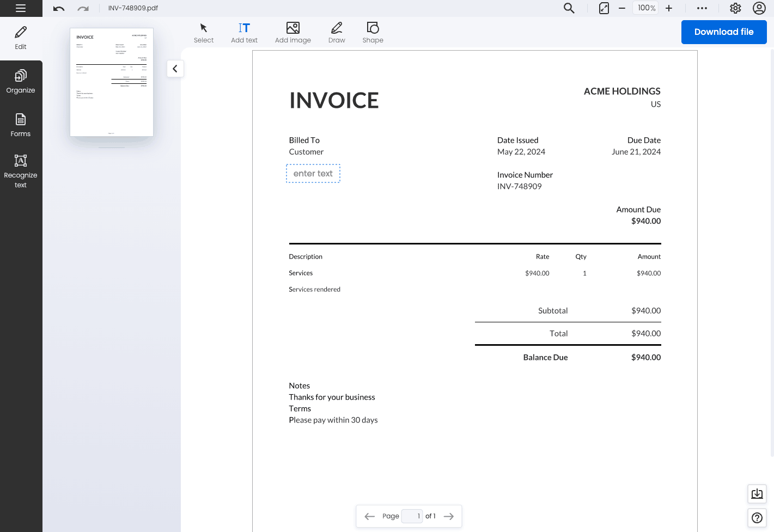
Task: Select the Add image tool
Action: [x=292, y=32]
